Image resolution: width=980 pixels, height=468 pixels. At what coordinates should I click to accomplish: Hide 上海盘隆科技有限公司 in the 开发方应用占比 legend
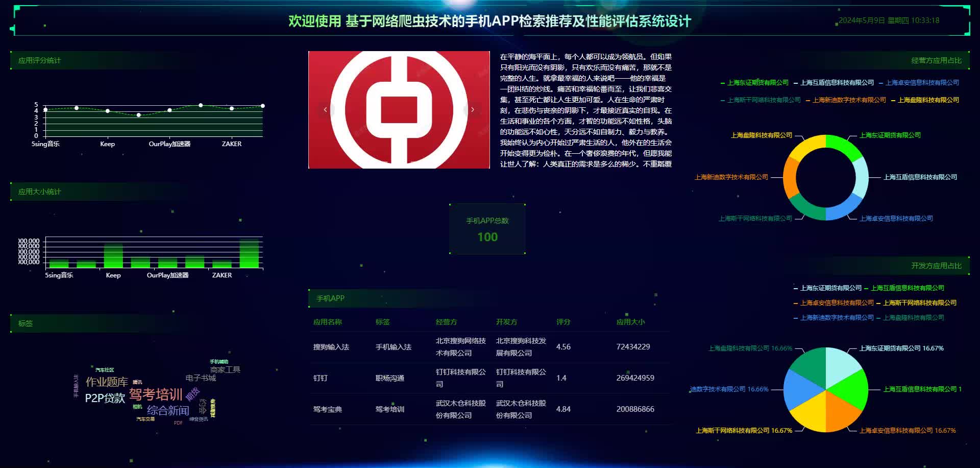[910, 318]
